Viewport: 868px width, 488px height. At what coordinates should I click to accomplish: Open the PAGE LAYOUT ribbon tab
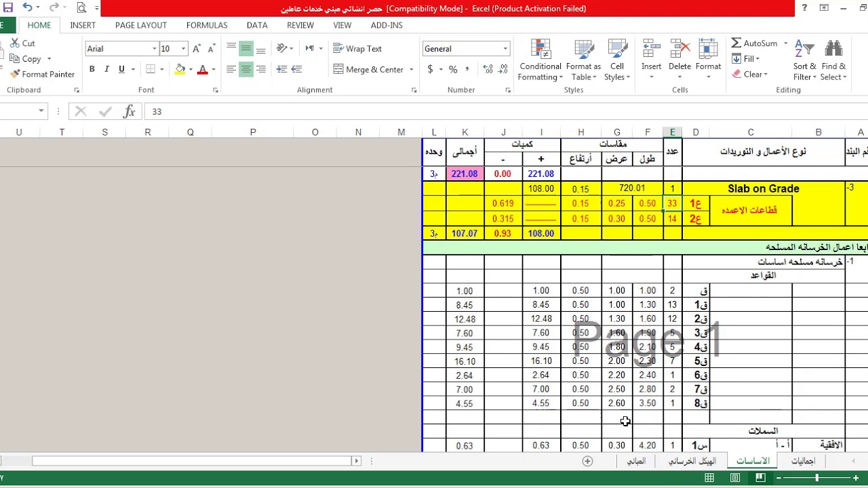tap(141, 25)
